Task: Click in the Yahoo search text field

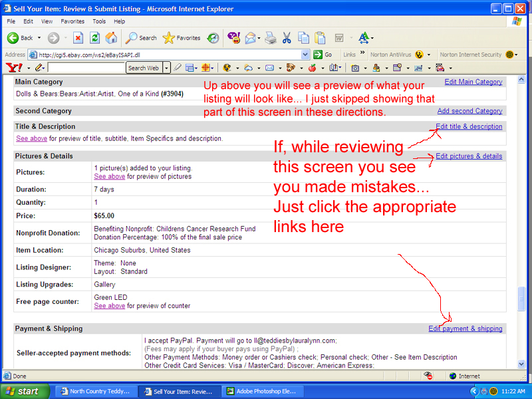Action: click(x=86, y=68)
